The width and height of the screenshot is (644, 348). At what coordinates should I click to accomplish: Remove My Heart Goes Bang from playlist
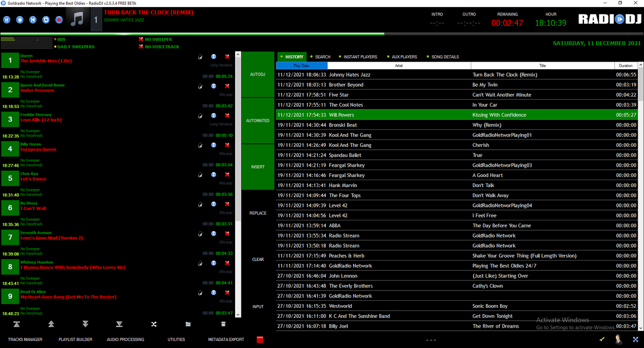click(227, 293)
